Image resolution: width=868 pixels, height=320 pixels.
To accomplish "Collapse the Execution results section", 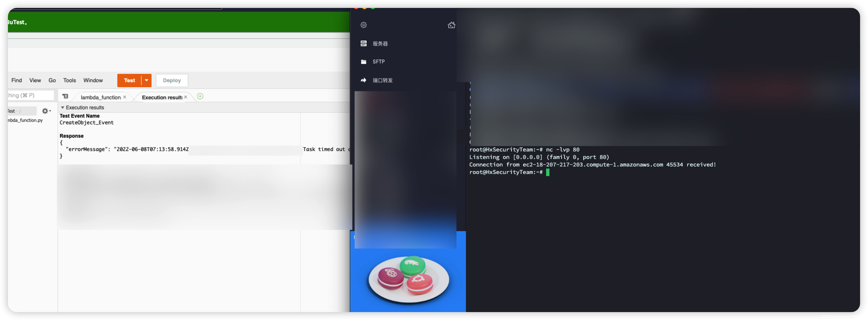I will (x=62, y=107).
